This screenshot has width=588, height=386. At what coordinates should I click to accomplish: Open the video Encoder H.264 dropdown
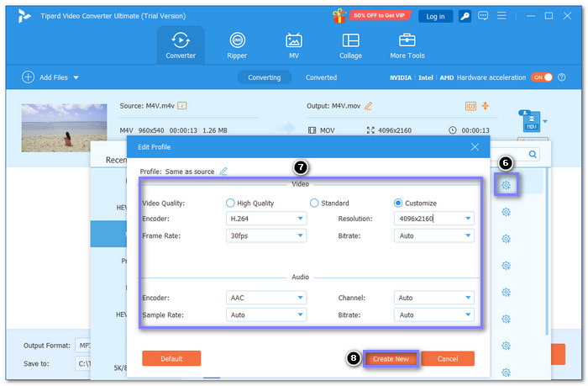[266, 219]
